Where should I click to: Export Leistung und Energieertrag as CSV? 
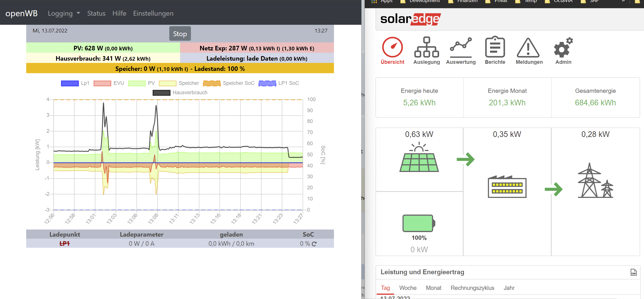pos(633,272)
